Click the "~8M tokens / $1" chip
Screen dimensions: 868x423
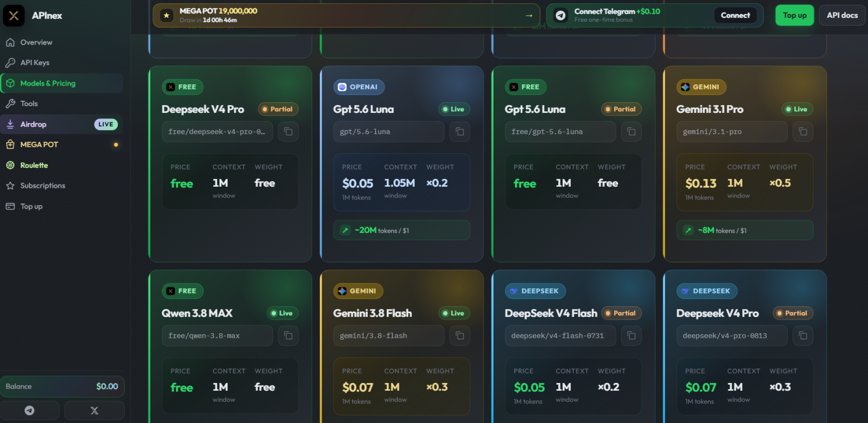click(x=745, y=230)
